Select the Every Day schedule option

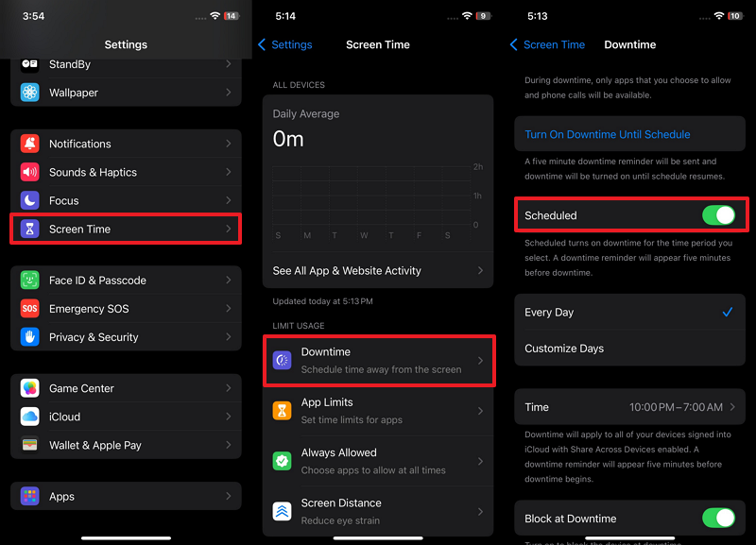point(629,313)
